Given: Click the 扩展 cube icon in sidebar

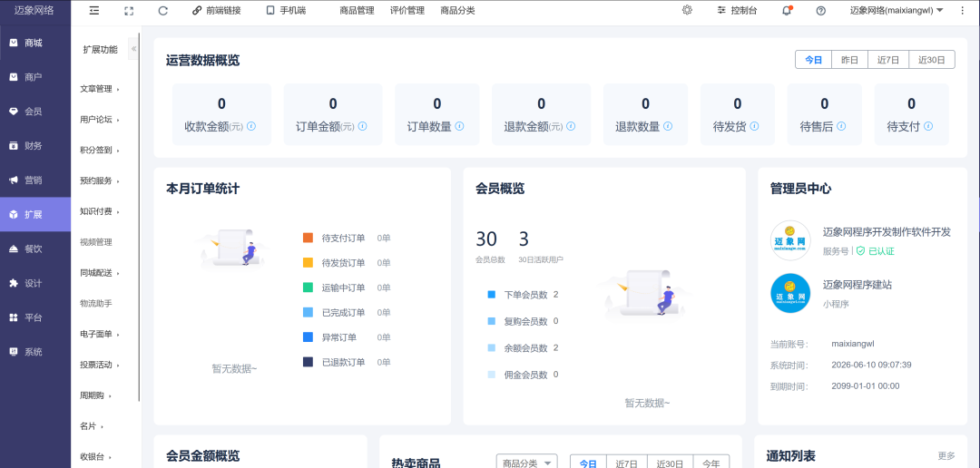Looking at the screenshot, I should pyautogui.click(x=13, y=215).
